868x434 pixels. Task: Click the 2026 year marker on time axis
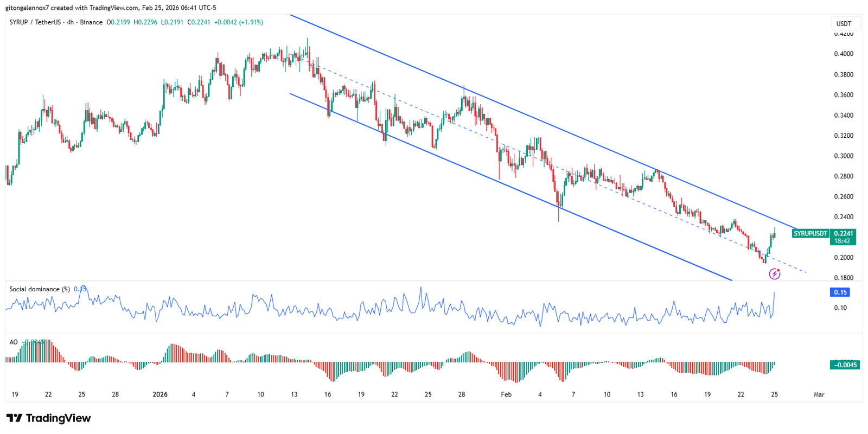(x=160, y=394)
